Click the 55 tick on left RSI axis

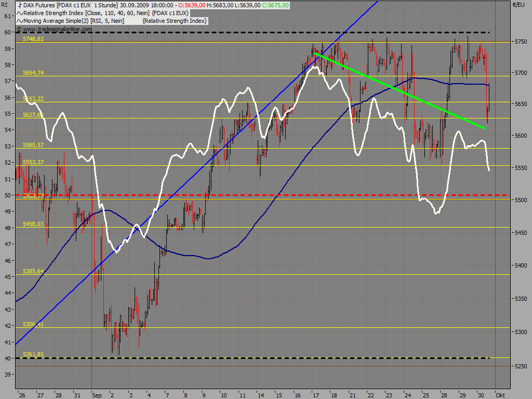click(x=7, y=114)
